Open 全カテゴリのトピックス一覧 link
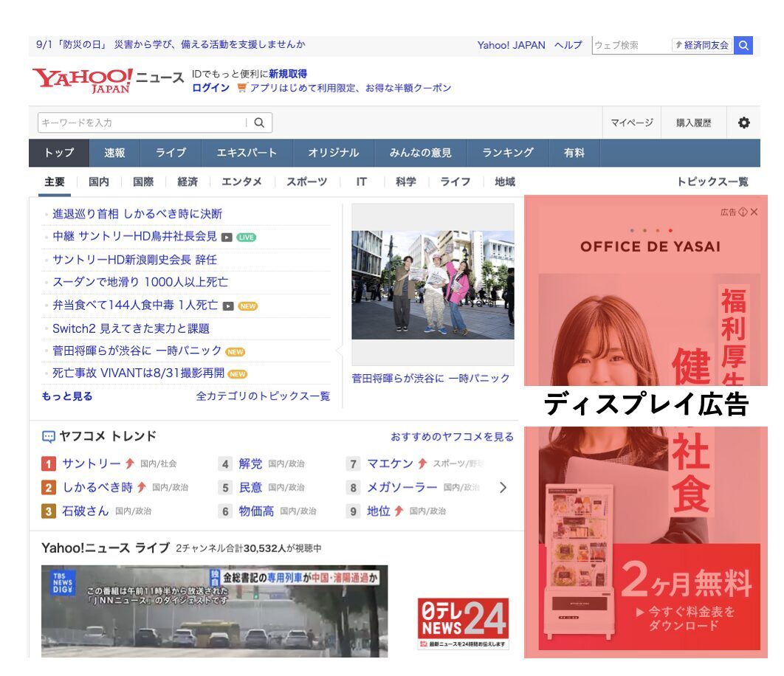Image resolution: width=784 pixels, height=676 pixels. click(263, 396)
